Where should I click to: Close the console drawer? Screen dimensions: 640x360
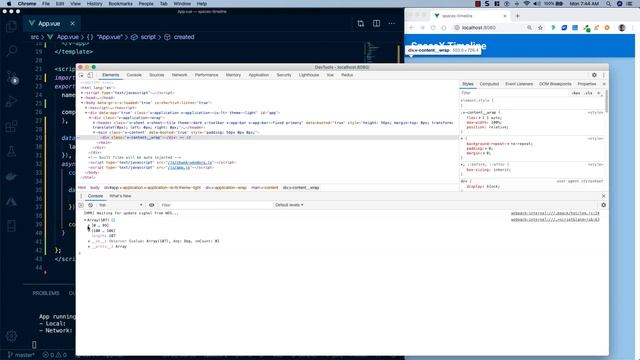tap(604, 196)
